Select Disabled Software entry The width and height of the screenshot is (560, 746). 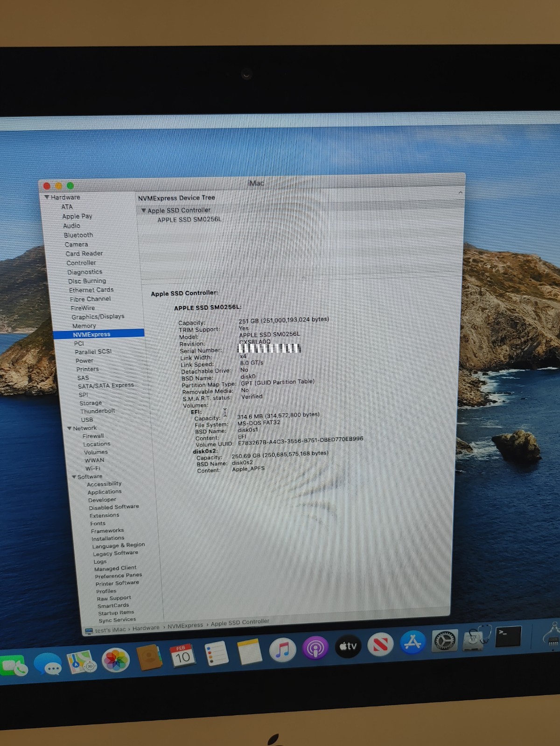point(114,507)
